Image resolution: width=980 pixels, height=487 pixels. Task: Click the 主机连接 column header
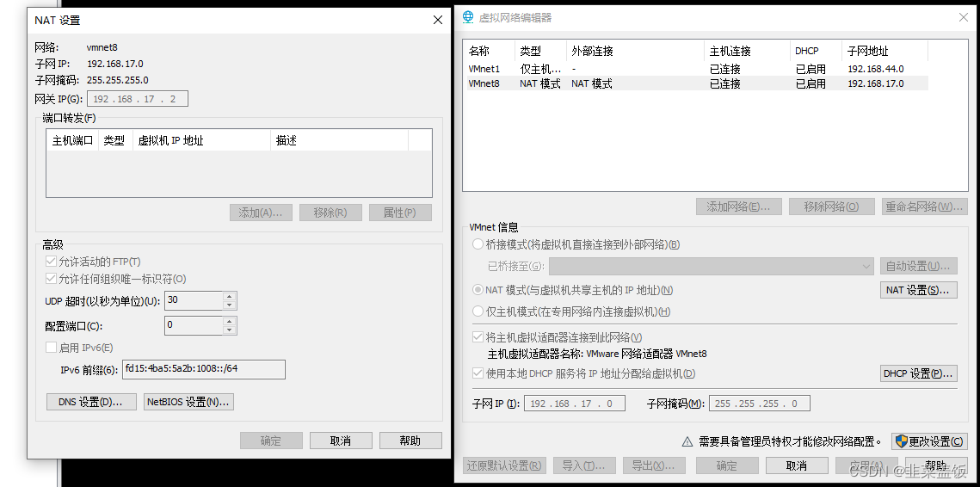point(747,52)
